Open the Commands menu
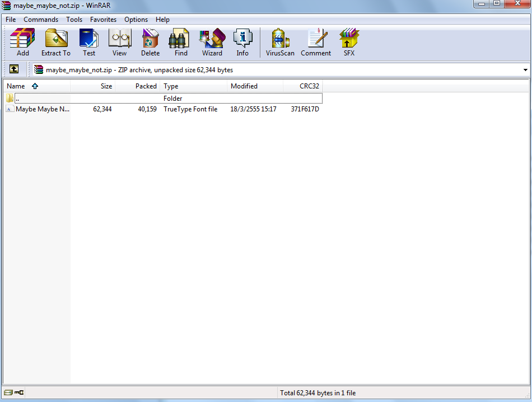532x402 pixels. point(41,20)
